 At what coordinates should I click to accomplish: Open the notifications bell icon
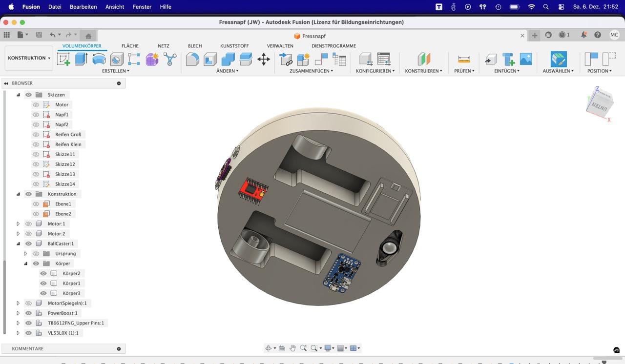coord(583,35)
